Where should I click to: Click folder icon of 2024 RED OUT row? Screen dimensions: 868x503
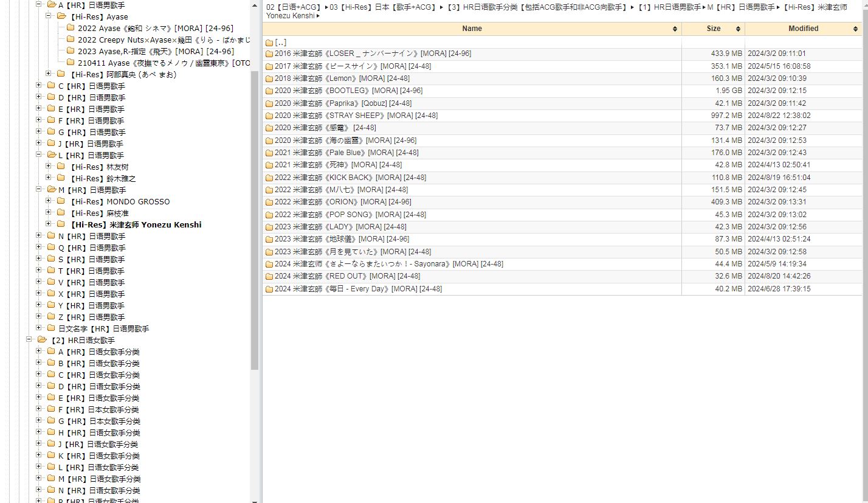tap(269, 276)
